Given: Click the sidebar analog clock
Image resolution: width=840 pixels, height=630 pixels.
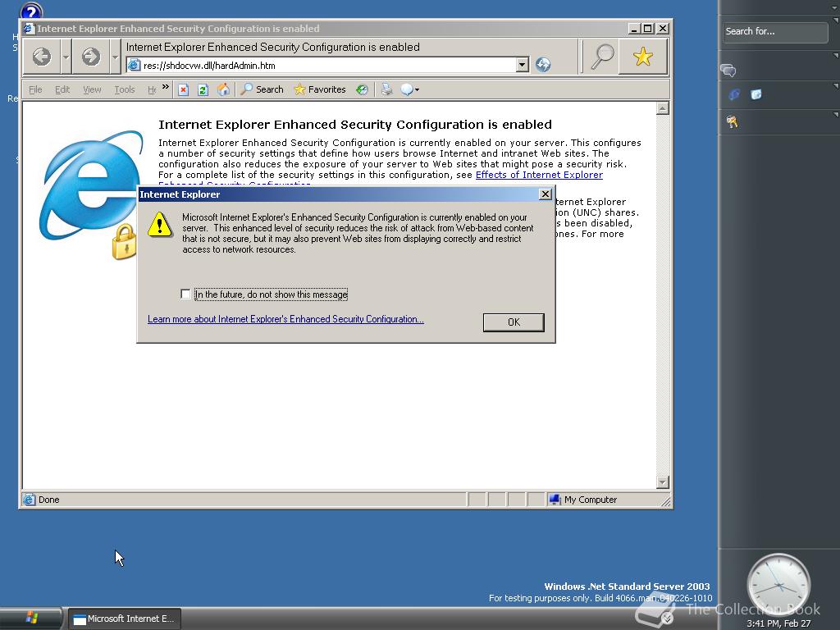Looking at the screenshot, I should click(779, 585).
